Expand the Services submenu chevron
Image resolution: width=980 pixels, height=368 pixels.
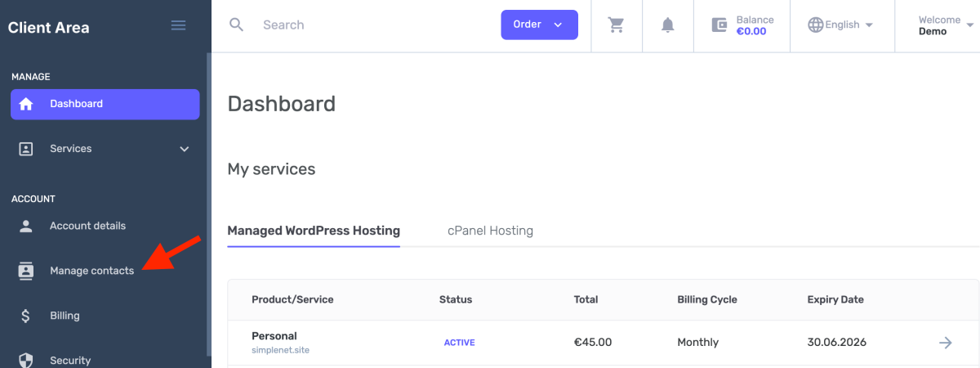185,149
